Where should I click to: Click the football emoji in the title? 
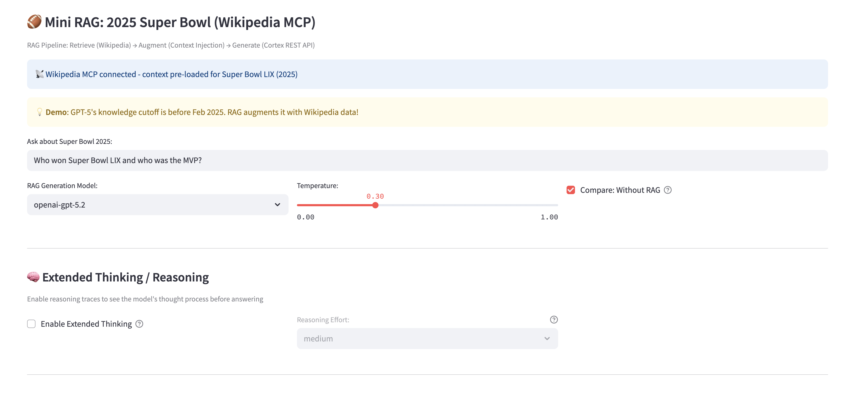[34, 22]
